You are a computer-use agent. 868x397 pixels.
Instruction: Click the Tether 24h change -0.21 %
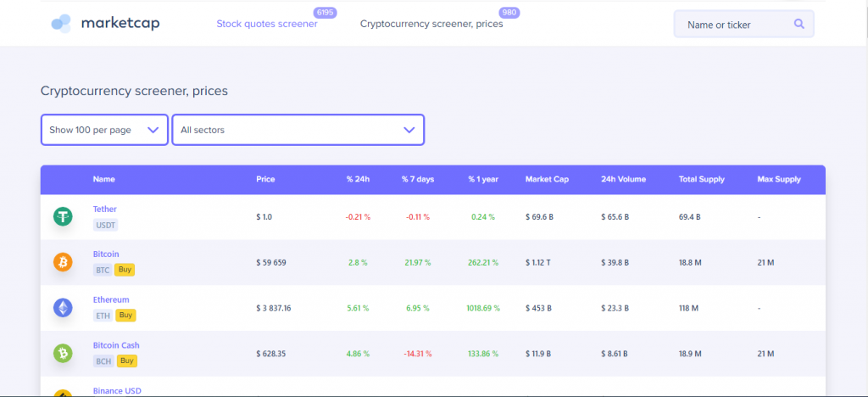coord(359,217)
